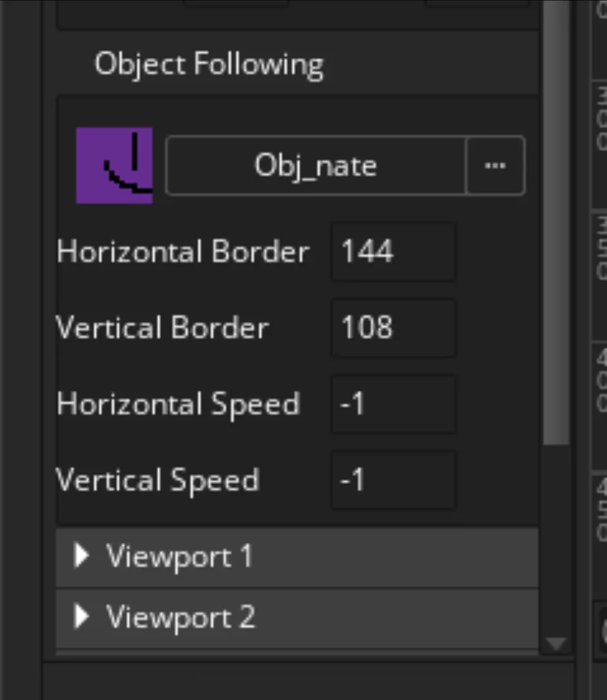Select the Viewport 2 section title
This screenshot has height=700, width=607.
pyautogui.click(x=180, y=617)
